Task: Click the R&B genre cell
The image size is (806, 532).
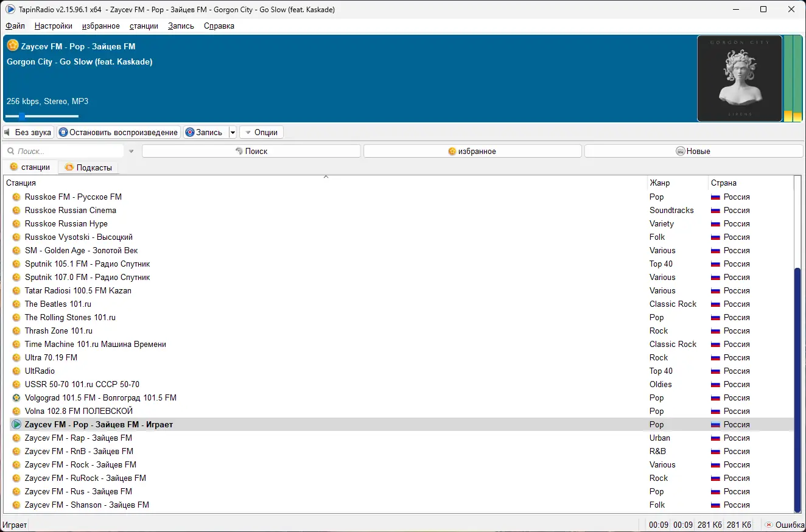Action: coord(657,452)
